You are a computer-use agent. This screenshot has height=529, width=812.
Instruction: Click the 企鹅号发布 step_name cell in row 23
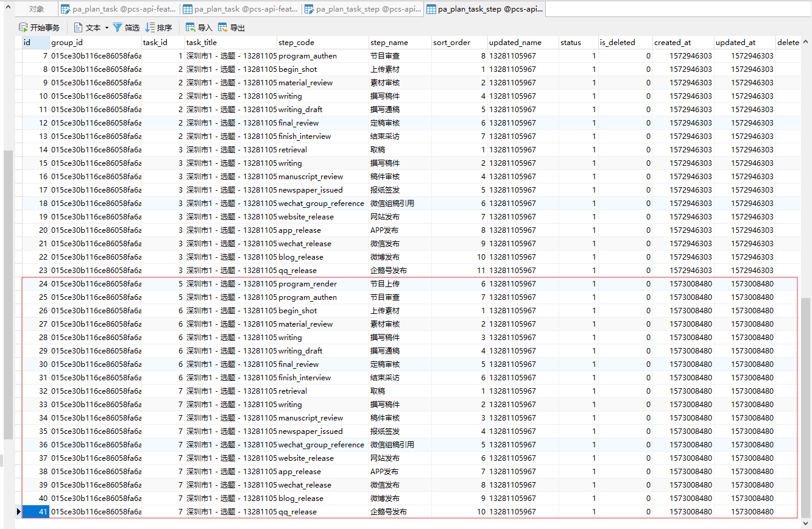coord(388,270)
